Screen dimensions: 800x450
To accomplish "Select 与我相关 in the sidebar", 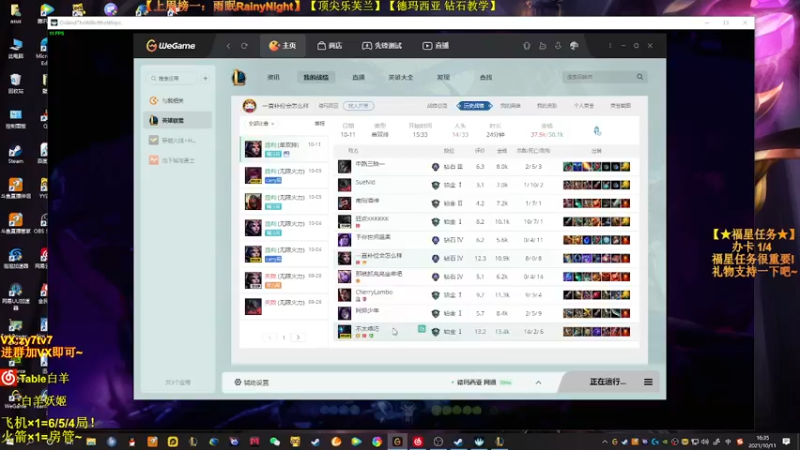I will pos(177,101).
